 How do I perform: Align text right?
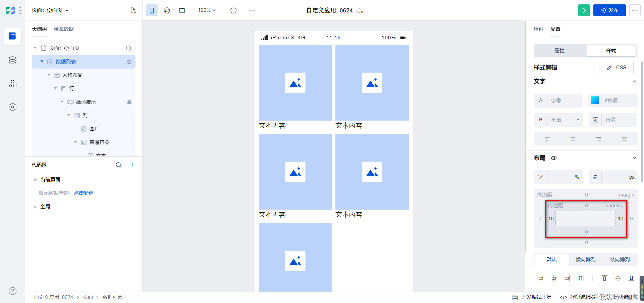(598, 139)
